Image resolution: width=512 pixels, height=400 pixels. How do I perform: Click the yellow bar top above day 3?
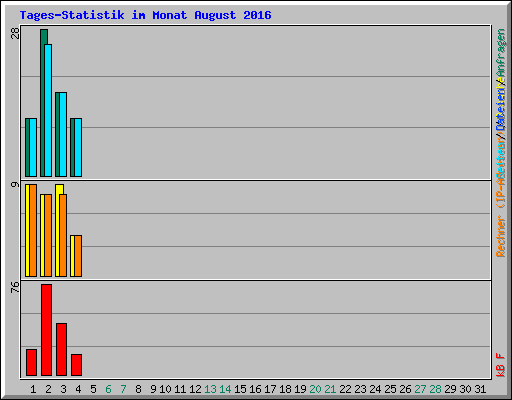coord(59,189)
